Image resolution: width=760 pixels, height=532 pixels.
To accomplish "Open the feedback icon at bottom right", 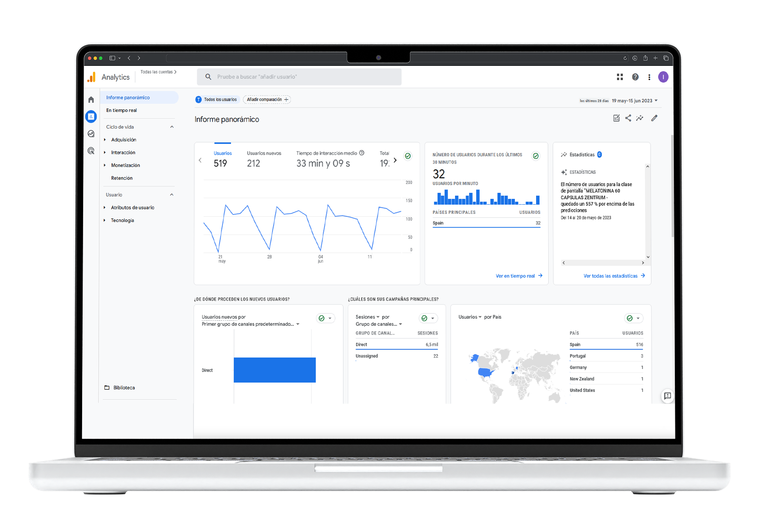I will (668, 396).
